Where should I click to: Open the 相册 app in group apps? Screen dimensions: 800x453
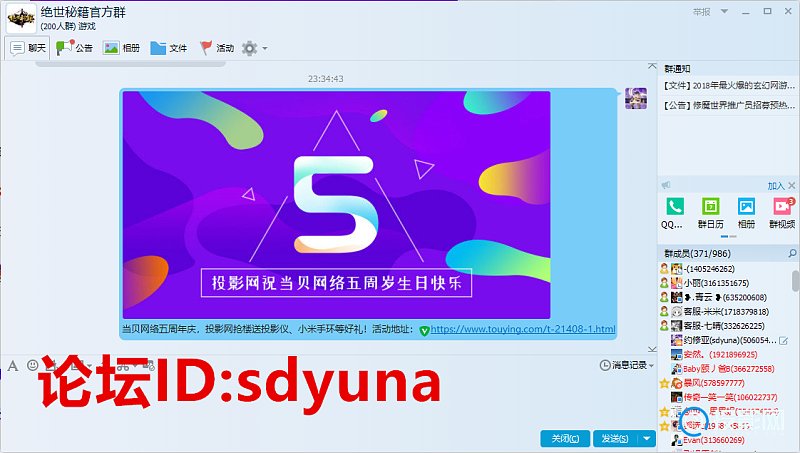[746, 213]
